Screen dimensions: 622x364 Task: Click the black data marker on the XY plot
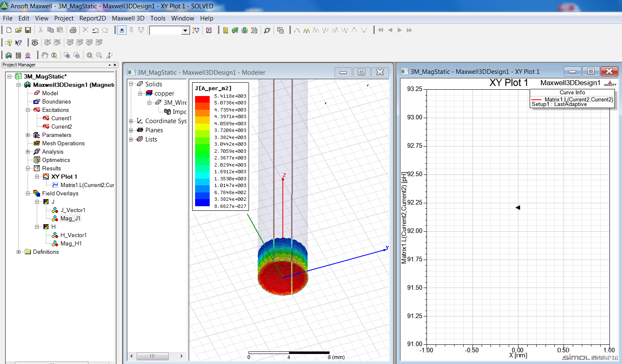coord(518,207)
